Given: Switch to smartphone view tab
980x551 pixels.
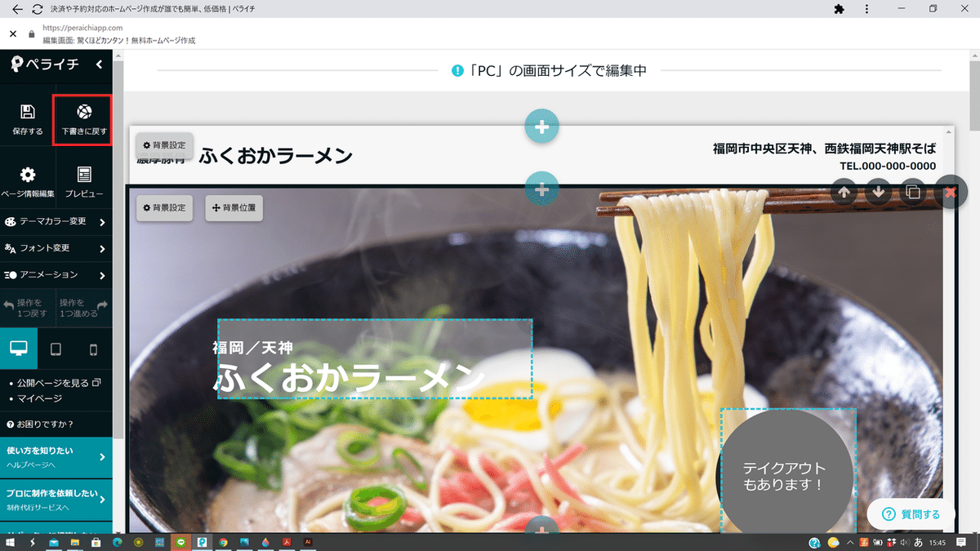Looking at the screenshot, I should click(x=93, y=349).
